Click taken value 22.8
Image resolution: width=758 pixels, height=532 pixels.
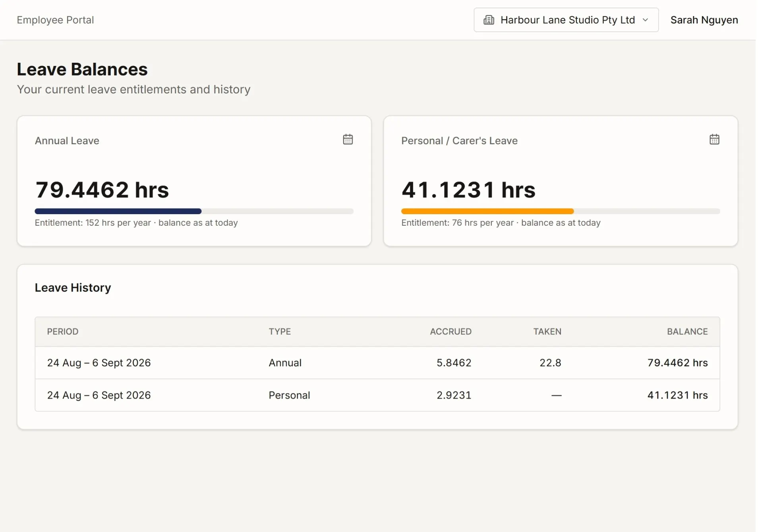click(x=550, y=363)
